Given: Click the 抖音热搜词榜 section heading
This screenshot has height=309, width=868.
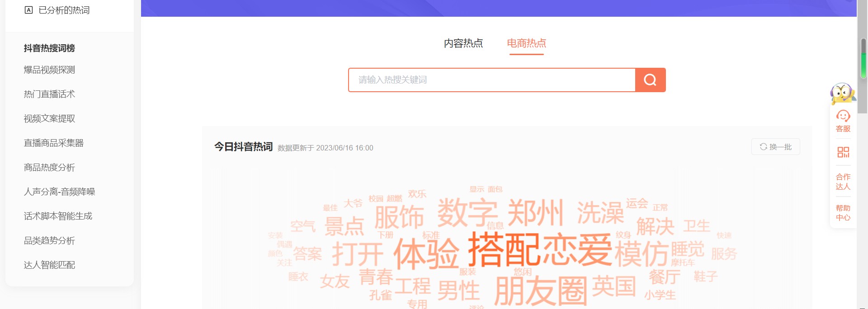Looking at the screenshot, I should pos(49,48).
